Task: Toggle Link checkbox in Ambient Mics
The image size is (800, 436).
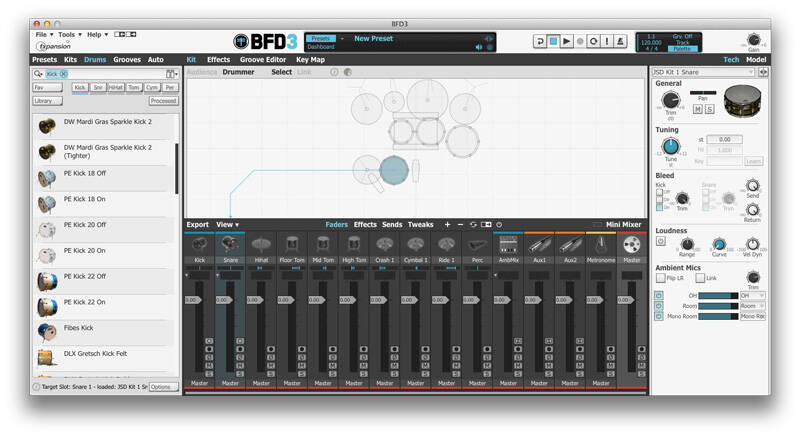Action: tap(700, 278)
